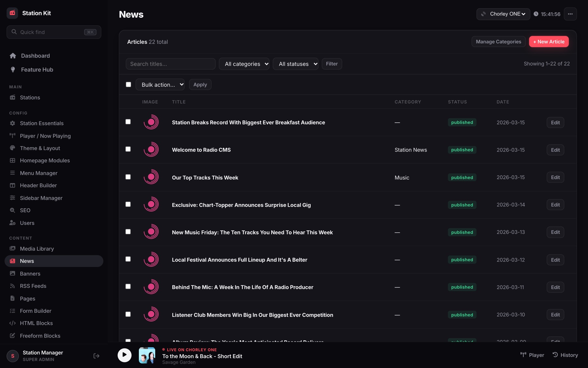Toggle the select-all articles checkbox

coord(128,84)
